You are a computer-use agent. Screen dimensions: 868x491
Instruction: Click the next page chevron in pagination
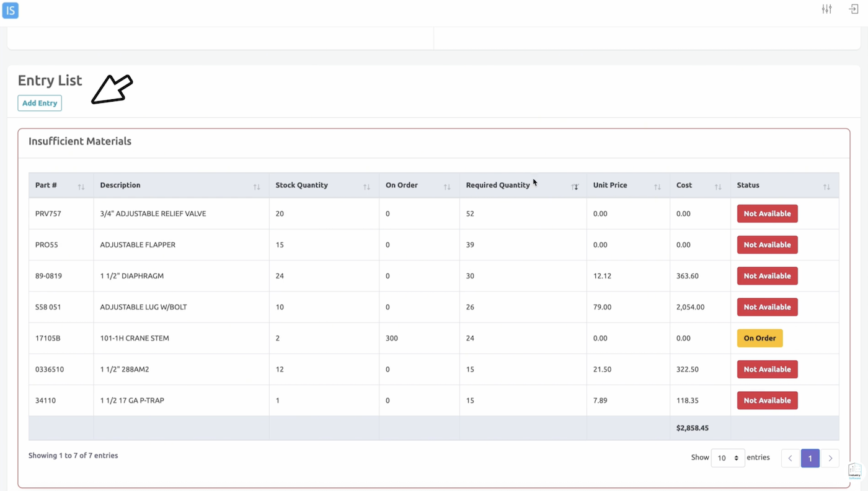point(830,458)
